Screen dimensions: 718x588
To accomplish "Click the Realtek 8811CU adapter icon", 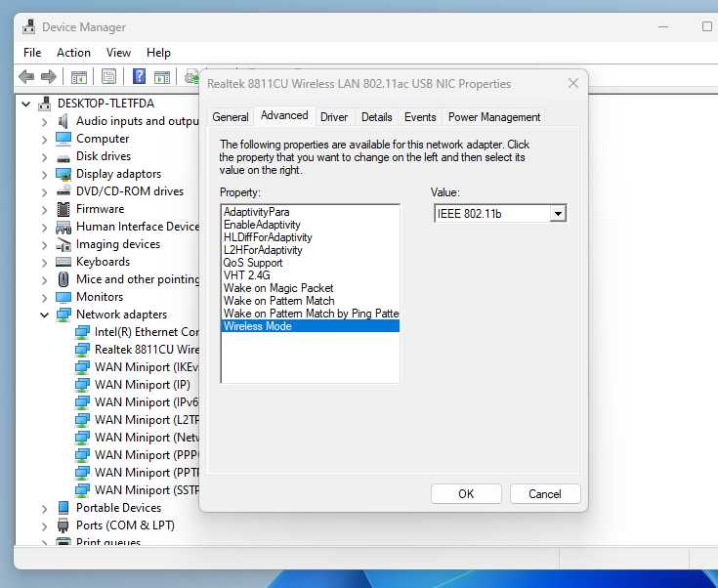I will 82,350.
